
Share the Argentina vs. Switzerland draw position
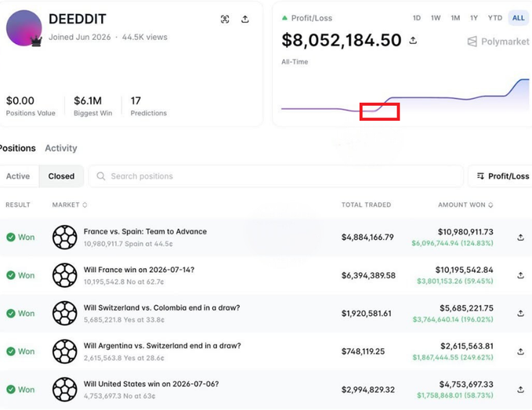coord(520,351)
